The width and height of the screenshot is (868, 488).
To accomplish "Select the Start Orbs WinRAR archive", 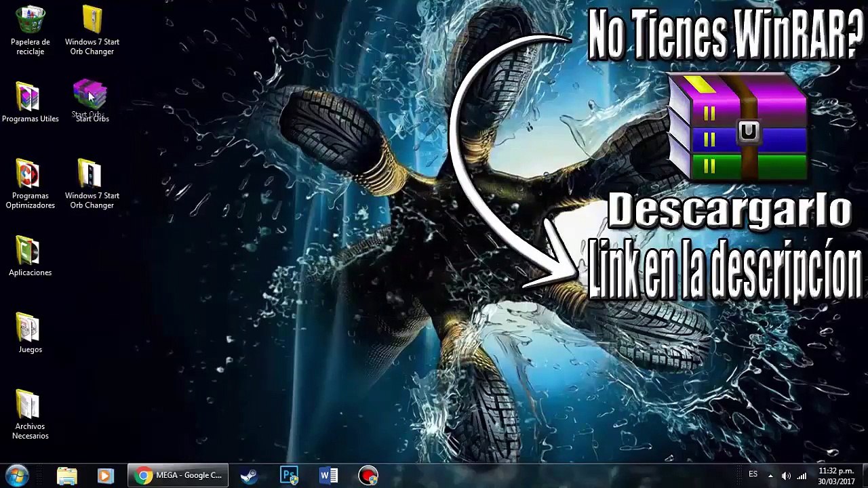I will click(92, 101).
